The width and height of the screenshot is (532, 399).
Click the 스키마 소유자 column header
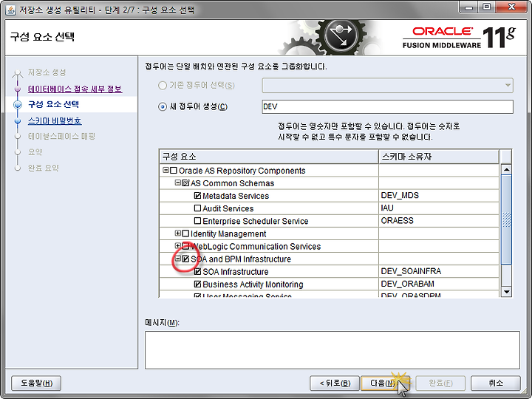pos(439,157)
